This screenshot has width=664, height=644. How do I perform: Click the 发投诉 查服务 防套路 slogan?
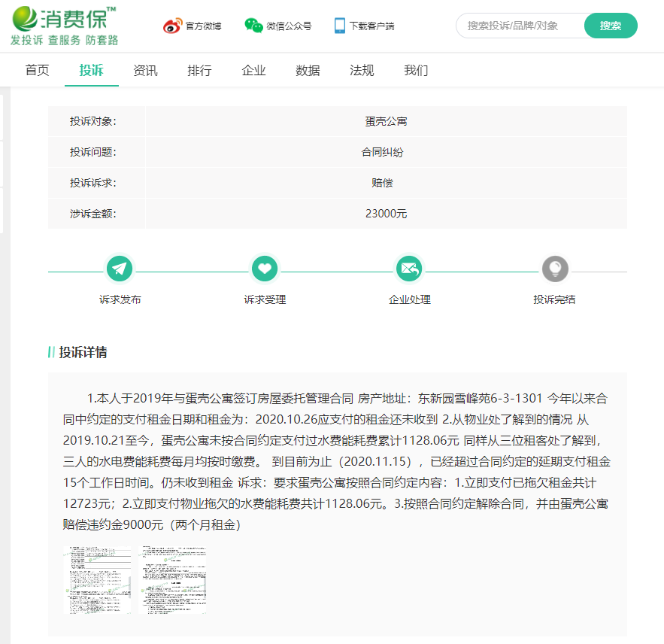65,41
